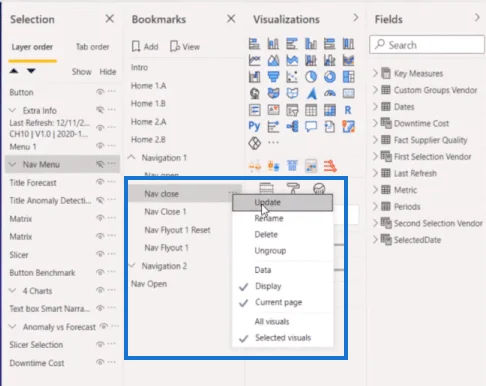Collapse the 4 Charts group
The height and width of the screenshot is (386, 486).
pyautogui.click(x=13, y=290)
